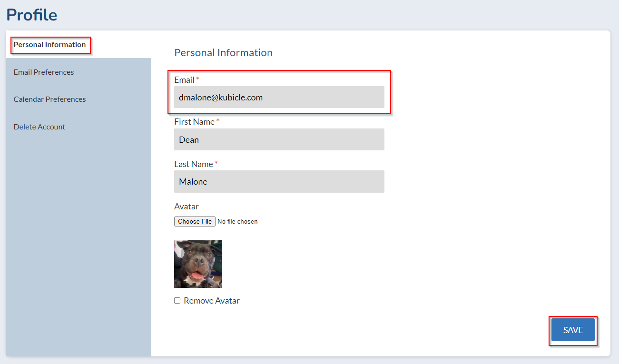Screen dimensions: 619x364
Task: Click the First Name label
Action: (x=195, y=122)
